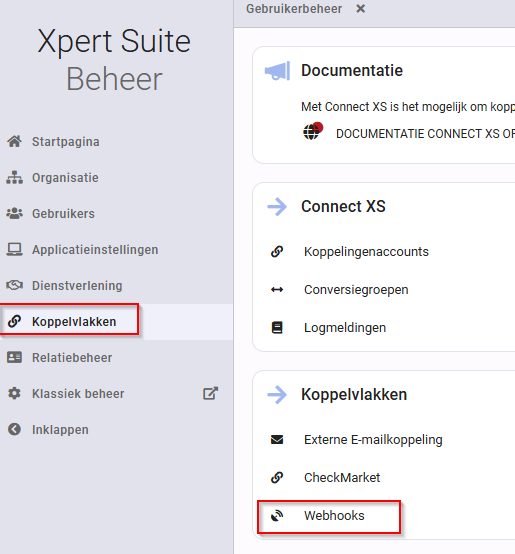
Task: Collapse the sidebar with Inklappen
Action: pos(48,430)
